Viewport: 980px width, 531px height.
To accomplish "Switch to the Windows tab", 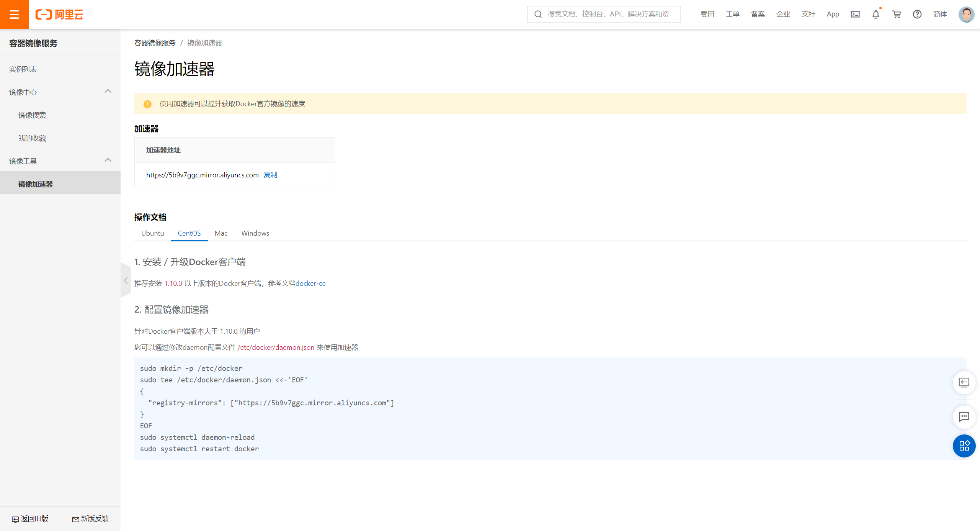I will pos(255,233).
